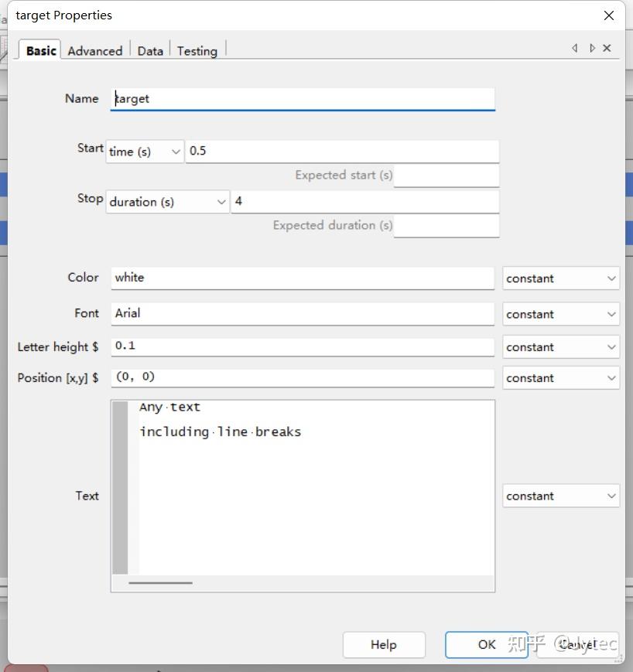Confirm settings with the OK button
Image resolution: width=633 pixels, height=672 pixels.
coord(486,645)
